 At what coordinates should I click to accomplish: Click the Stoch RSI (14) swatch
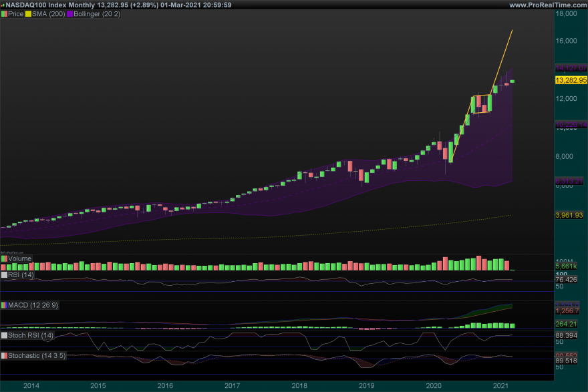click(x=4, y=335)
